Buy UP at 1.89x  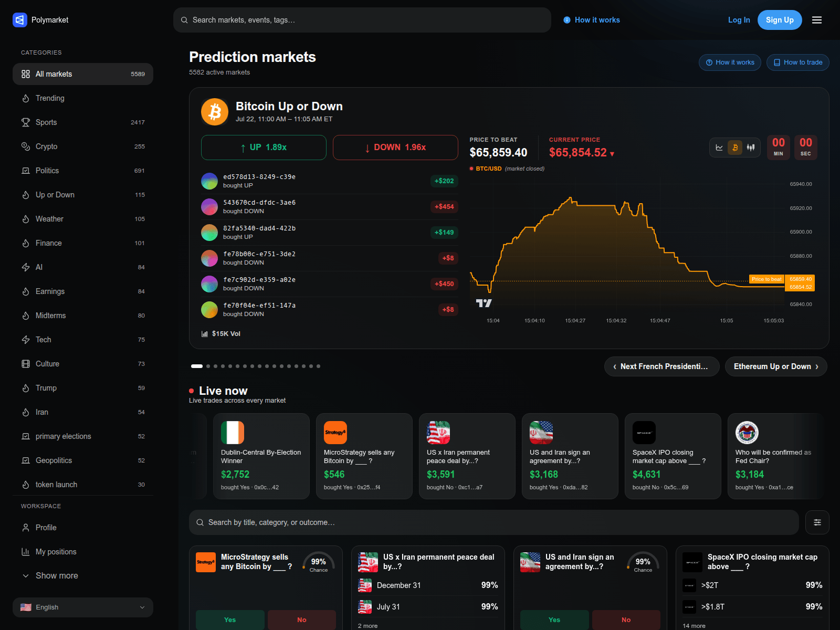[264, 148]
